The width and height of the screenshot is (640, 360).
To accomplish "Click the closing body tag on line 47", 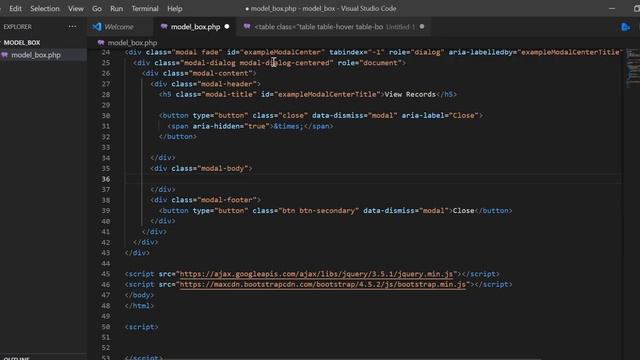I will 140,295.
